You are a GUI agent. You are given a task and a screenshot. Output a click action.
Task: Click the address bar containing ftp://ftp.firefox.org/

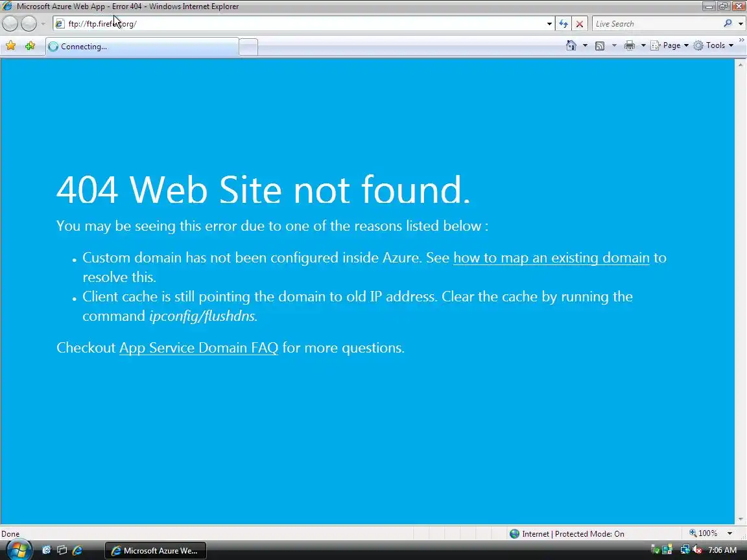point(303,23)
